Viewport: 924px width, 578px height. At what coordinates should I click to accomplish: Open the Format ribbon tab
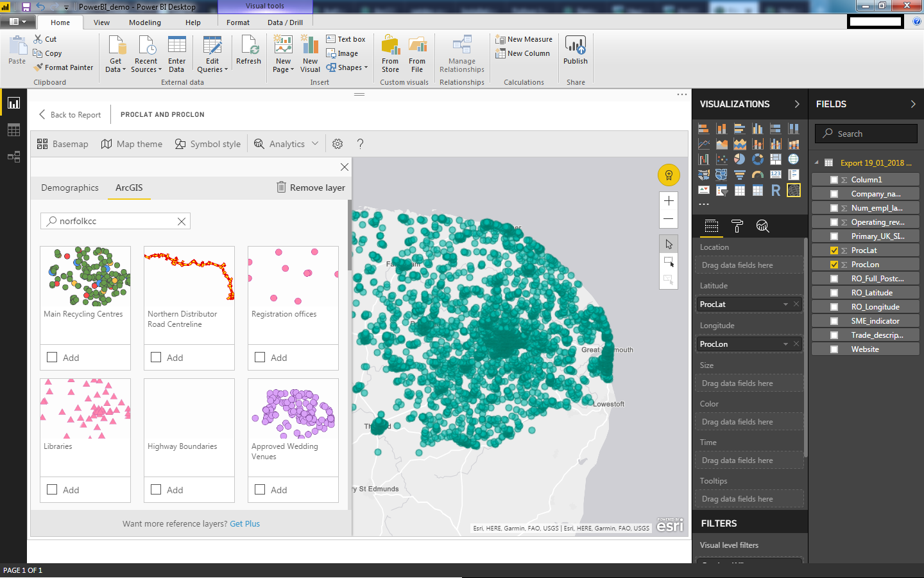point(238,22)
